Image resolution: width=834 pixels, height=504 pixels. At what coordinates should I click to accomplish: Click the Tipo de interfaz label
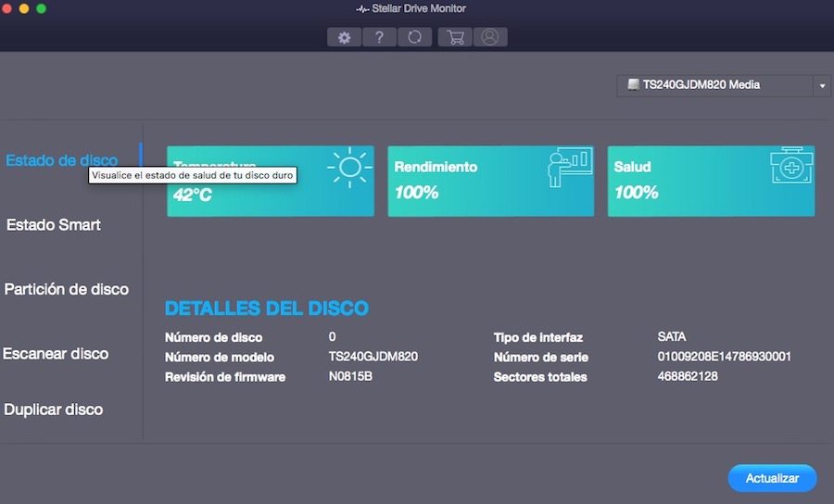coord(538,337)
